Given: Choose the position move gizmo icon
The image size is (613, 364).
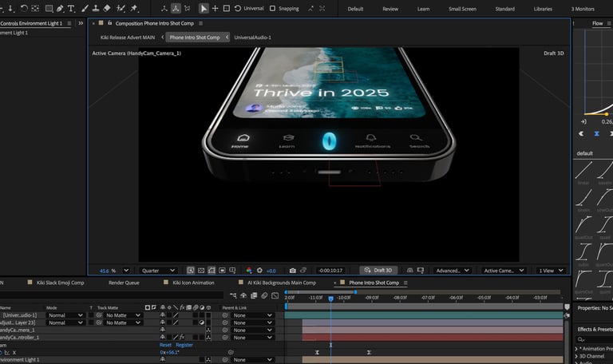Looking at the screenshot, I should (215, 8).
